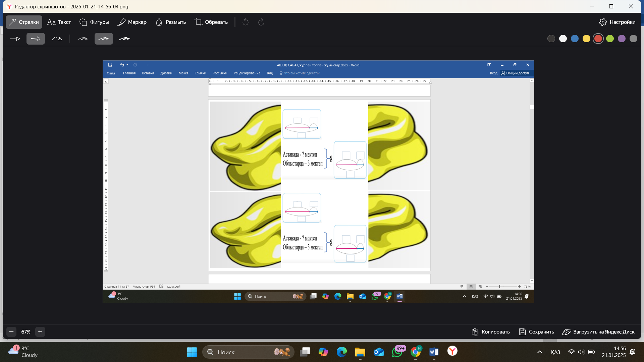Choose the green color swatch
This screenshot has width=644, height=362.
610,39
